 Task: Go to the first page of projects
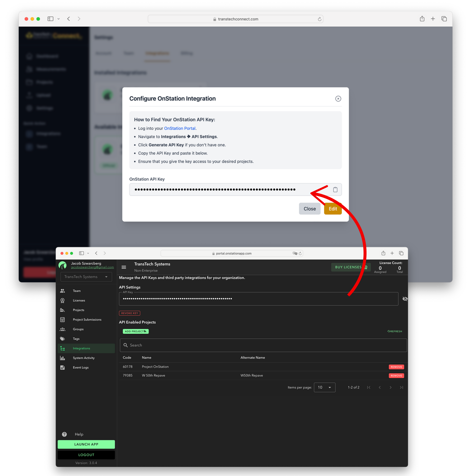(x=368, y=387)
